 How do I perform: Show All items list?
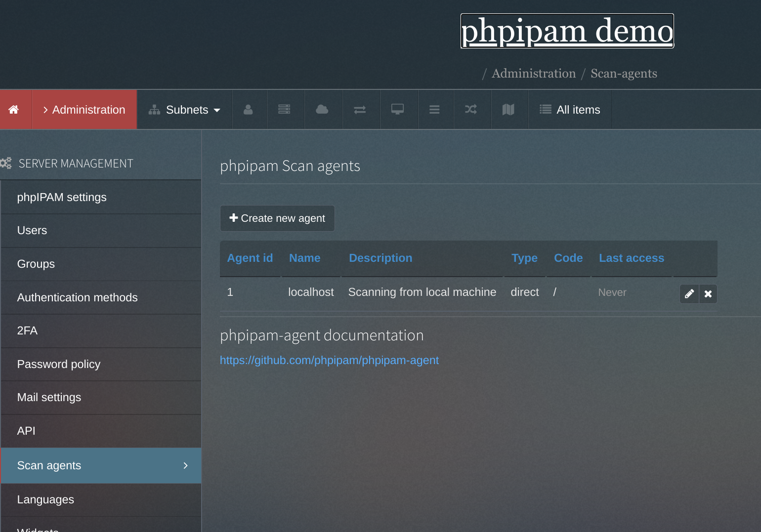click(570, 110)
